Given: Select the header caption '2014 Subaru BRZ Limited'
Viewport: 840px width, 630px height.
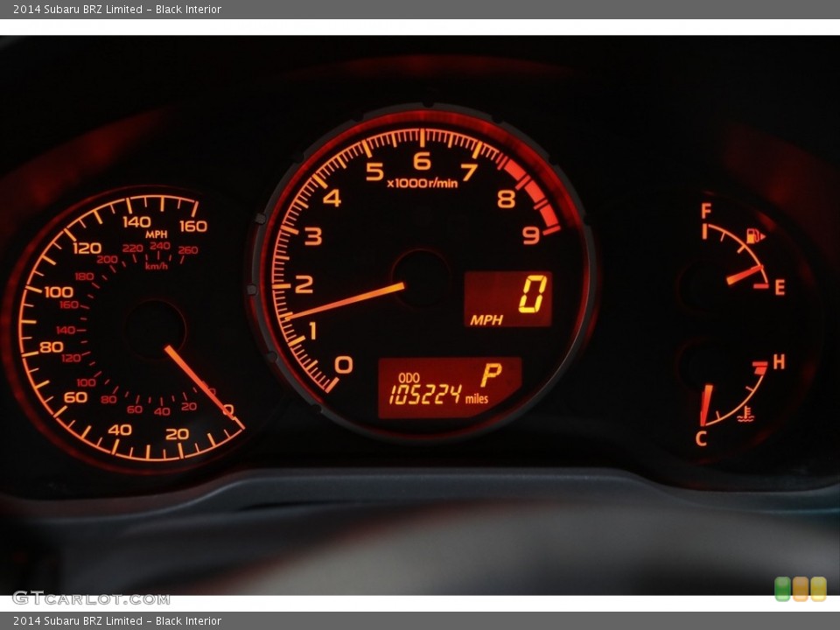Looking at the screenshot, I should [x=78, y=9].
